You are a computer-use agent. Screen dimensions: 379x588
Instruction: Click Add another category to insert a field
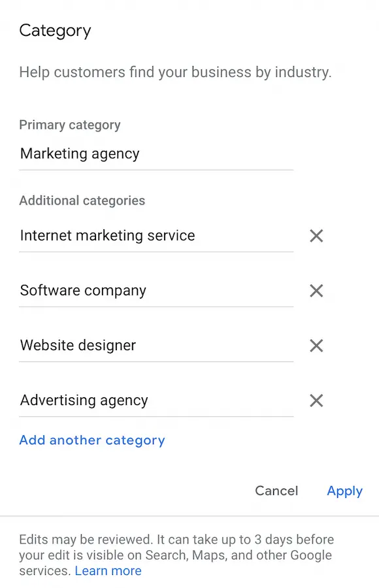coord(92,440)
